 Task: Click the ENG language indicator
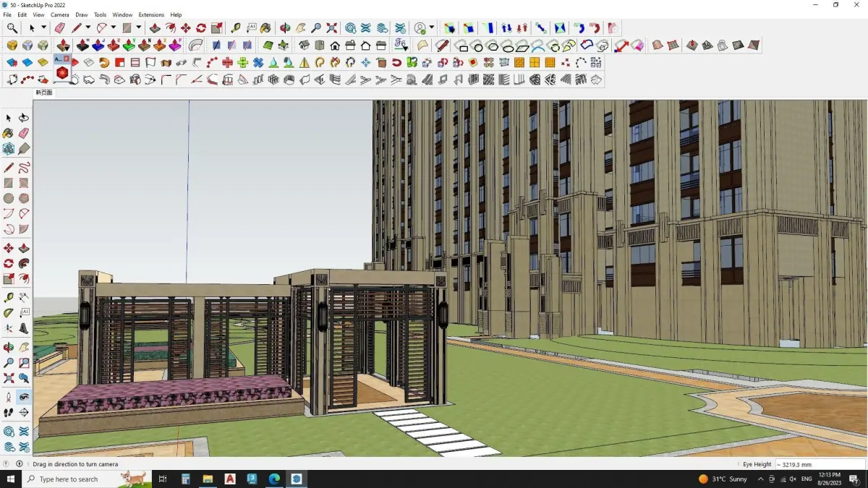807,479
